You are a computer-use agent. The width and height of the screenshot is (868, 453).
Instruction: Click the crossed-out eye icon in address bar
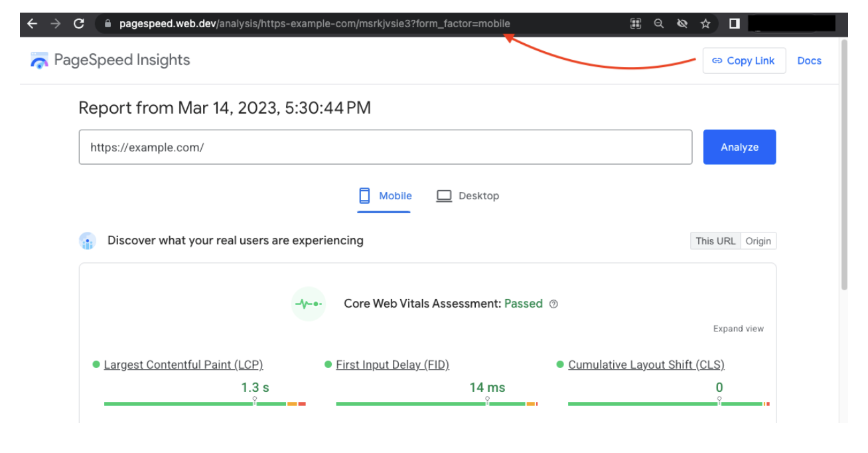pos(682,24)
